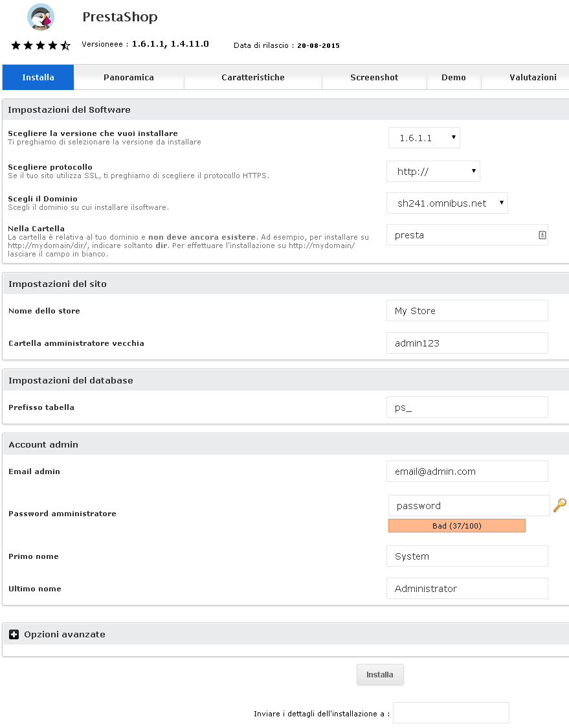Expand the Opzioni avanzate section

65,634
